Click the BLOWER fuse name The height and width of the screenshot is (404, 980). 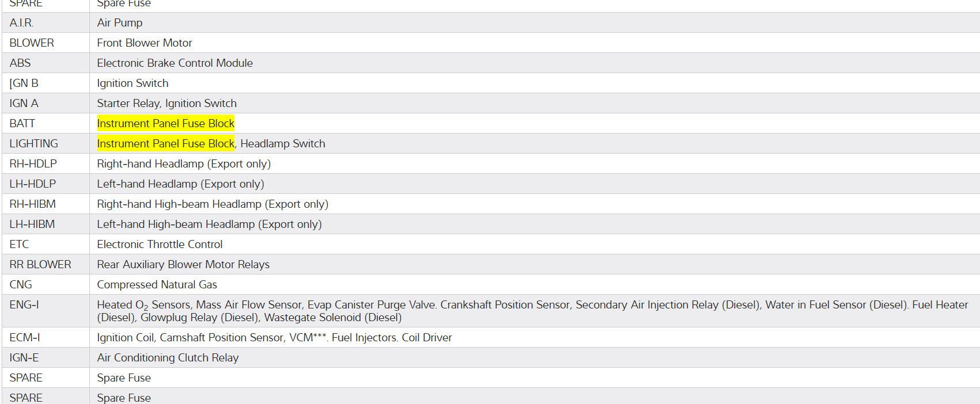pos(32,43)
